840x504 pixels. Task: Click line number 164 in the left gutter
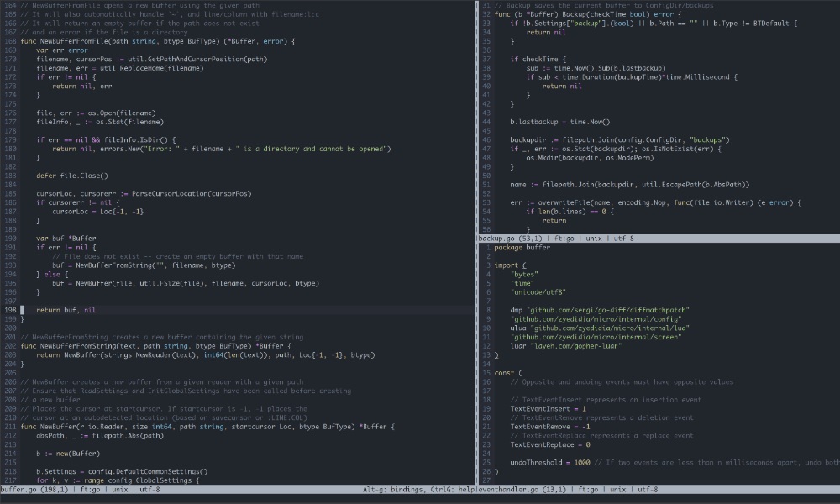[x=12, y=6]
